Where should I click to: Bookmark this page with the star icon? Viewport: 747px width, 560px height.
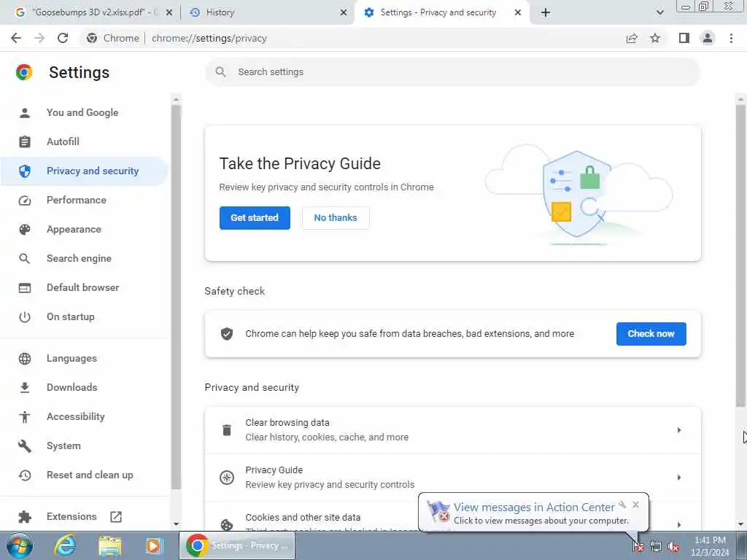tap(655, 38)
